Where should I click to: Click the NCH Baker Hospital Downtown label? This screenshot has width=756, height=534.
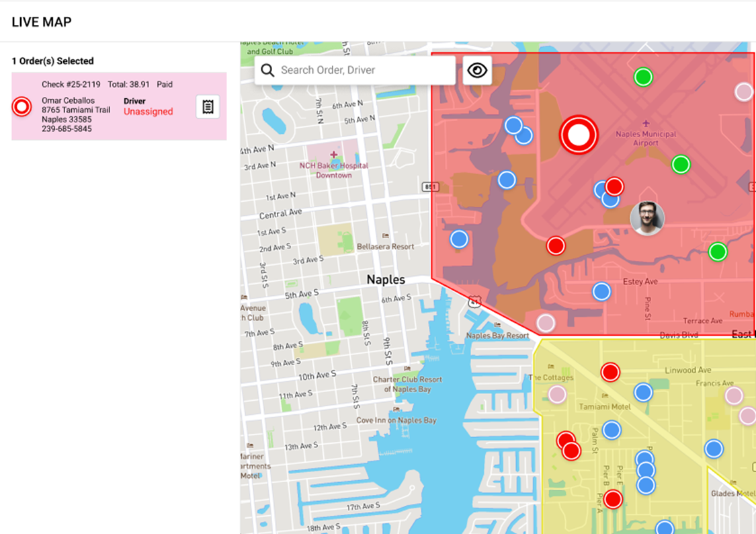(334, 170)
